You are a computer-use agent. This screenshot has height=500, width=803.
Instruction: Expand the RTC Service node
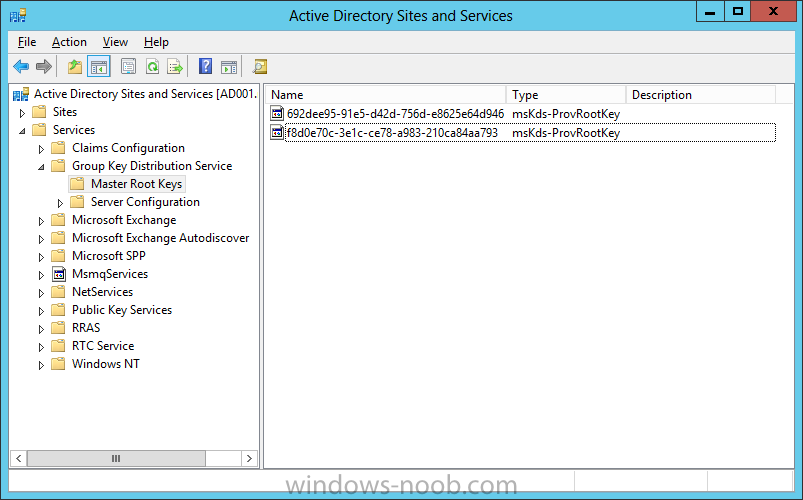[x=41, y=347]
